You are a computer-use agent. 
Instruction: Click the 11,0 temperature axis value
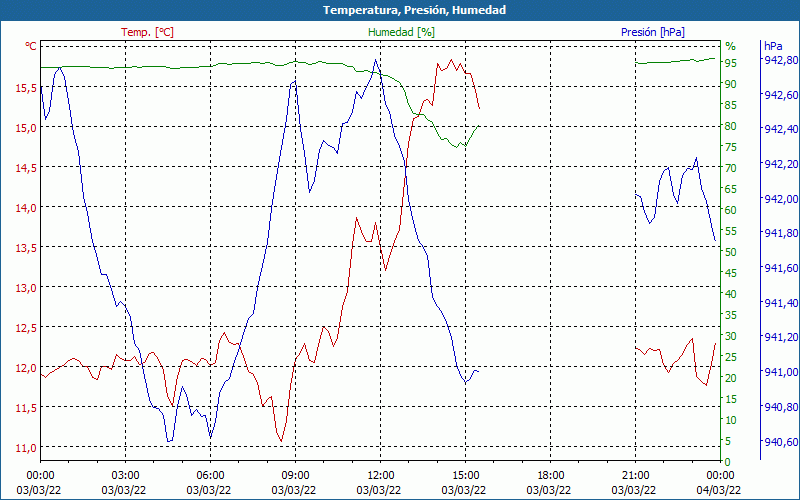point(26,448)
